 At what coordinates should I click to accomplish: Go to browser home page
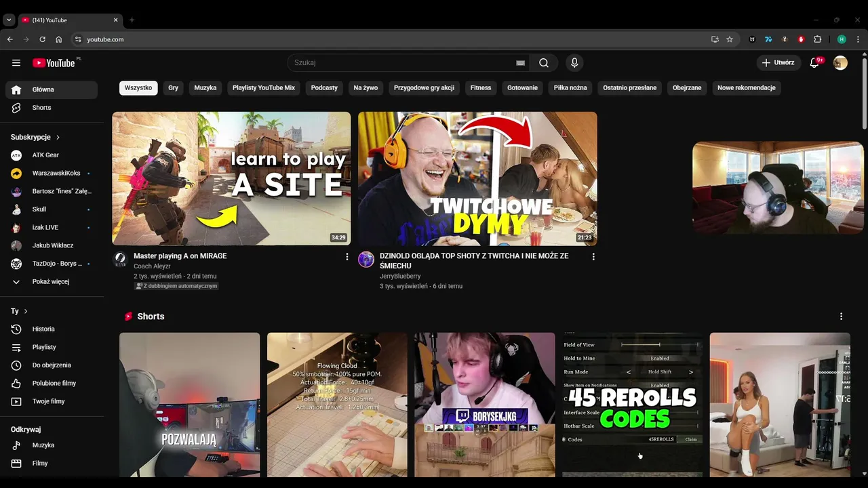pos(59,39)
